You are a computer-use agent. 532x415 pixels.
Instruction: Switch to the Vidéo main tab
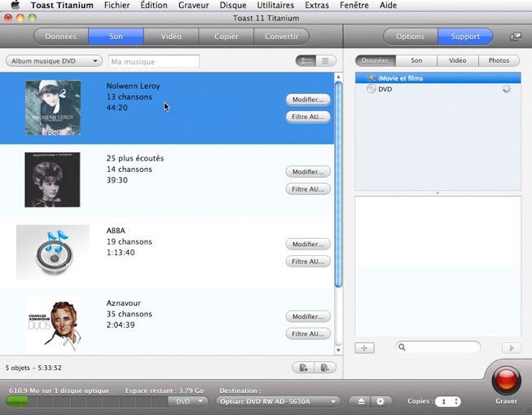[171, 37]
